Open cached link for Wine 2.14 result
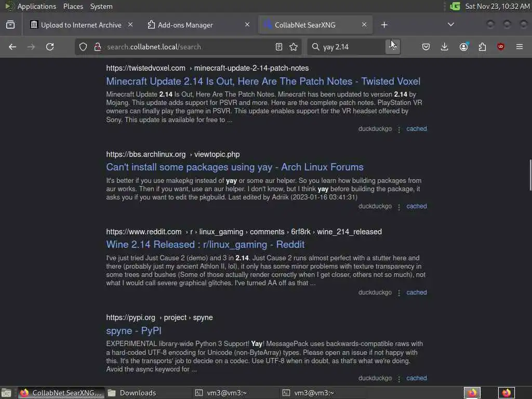 (417, 292)
